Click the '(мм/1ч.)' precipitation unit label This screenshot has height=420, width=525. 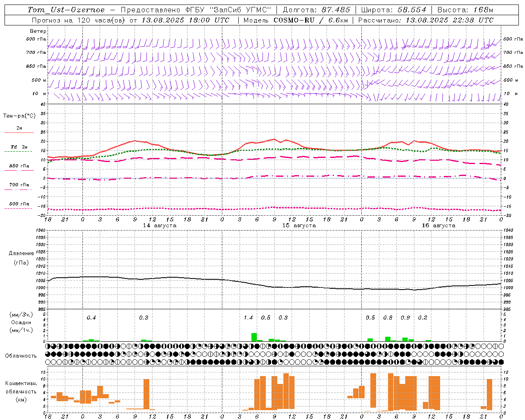[x=21, y=330]
